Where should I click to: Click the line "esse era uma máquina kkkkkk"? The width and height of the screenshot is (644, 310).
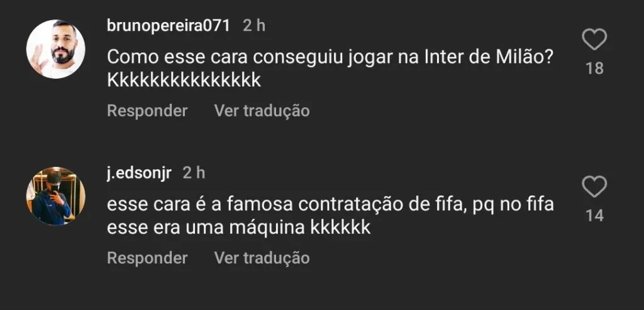tap(238, 228)
